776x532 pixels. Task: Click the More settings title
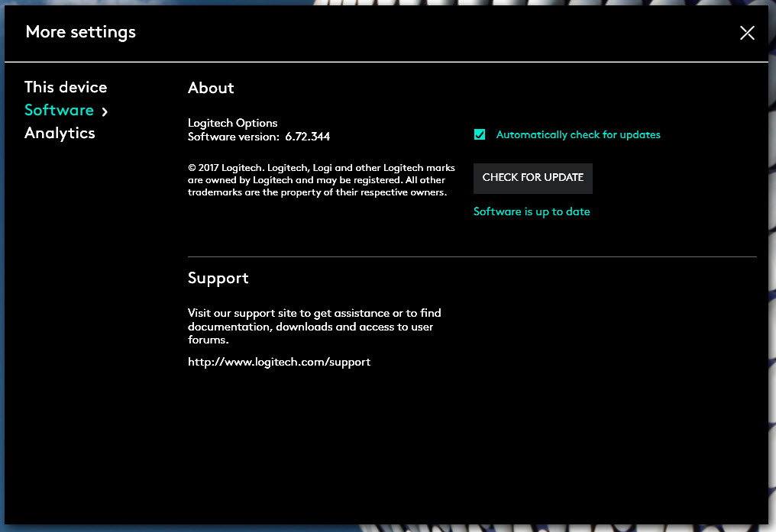pos(81,32)
